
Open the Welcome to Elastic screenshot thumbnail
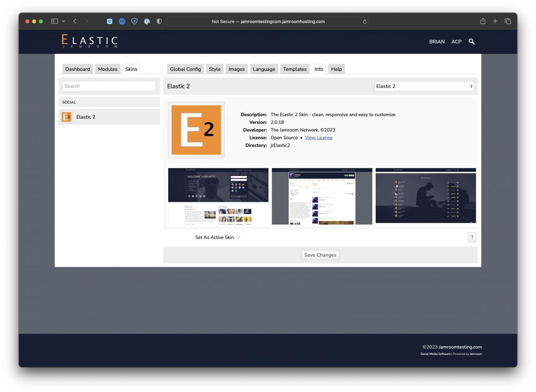[x=218, y=196]
